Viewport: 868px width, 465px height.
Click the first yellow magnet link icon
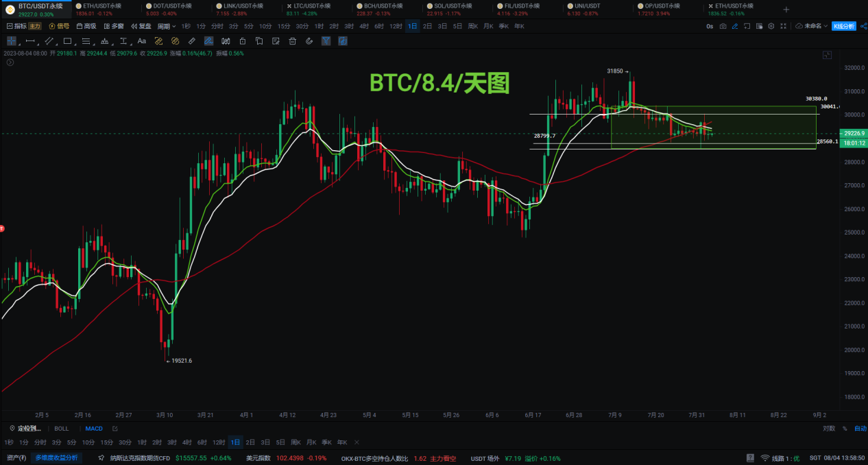coord(158,41)
